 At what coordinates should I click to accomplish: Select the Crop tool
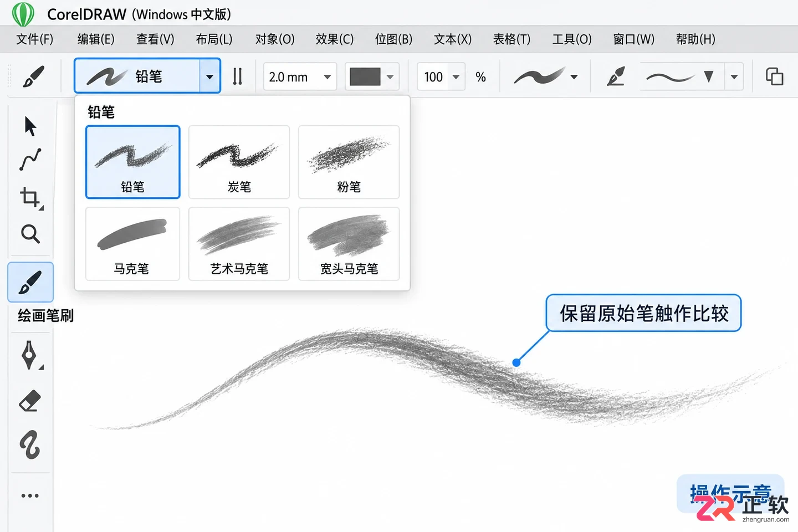click(29, 197)
